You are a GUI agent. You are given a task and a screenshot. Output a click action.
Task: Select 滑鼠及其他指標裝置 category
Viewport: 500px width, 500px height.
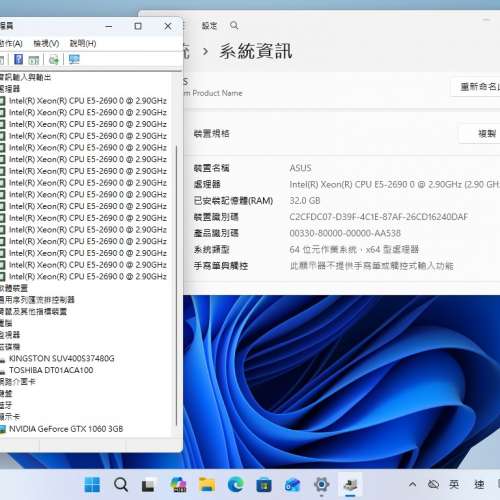[x=33, y=311]
